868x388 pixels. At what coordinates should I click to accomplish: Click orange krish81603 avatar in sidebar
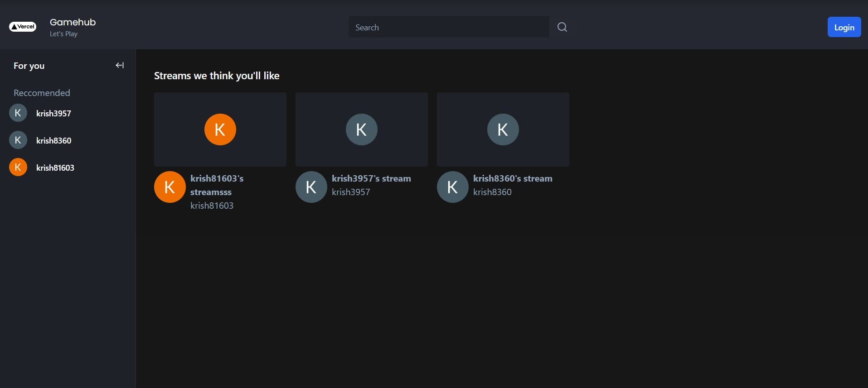[x=18, y=168]
